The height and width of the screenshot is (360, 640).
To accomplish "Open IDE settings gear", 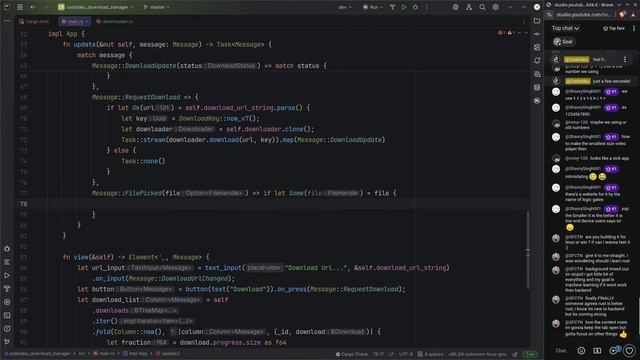I will (x=496, y=7).
